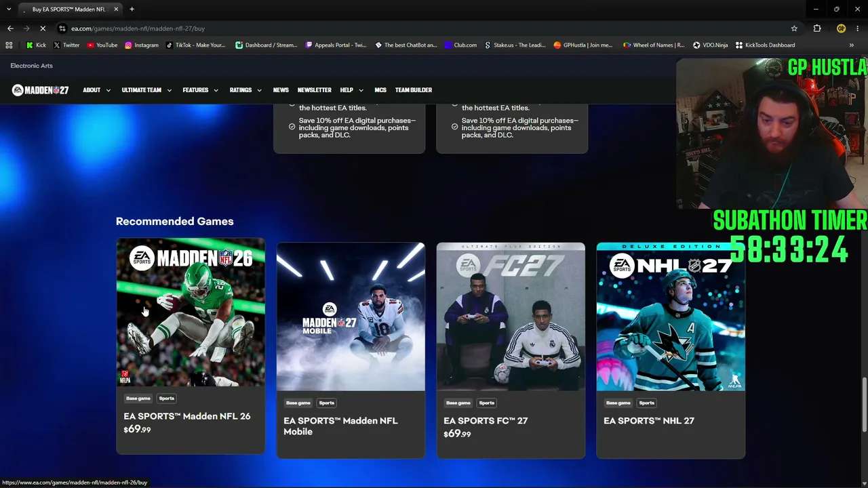
Task: Open the EA SPORTS FC 27 title
Action: [x=486, y=421]
